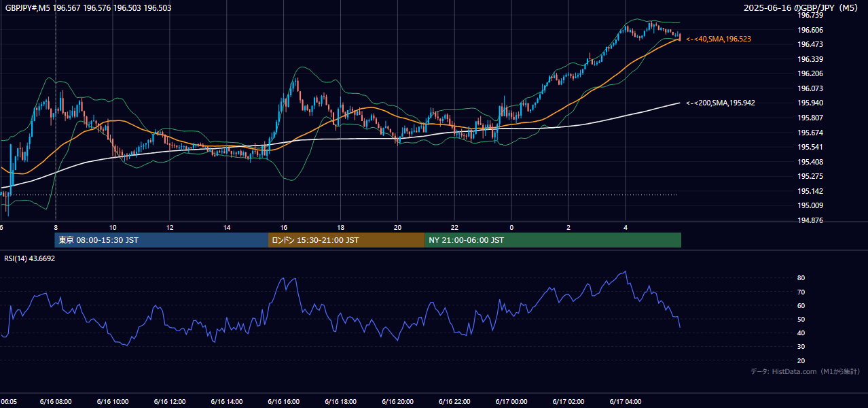Click price level 195.807 on axis

[x=811, y=118]
